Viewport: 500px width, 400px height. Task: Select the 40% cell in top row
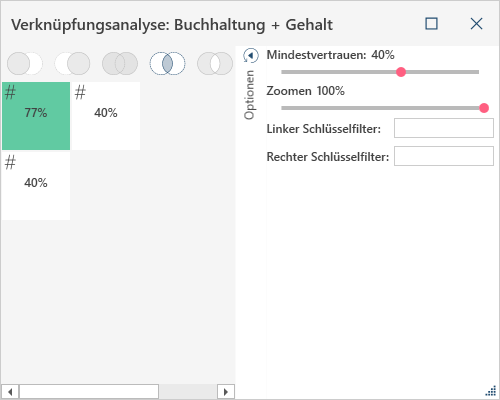click(106, 116)
